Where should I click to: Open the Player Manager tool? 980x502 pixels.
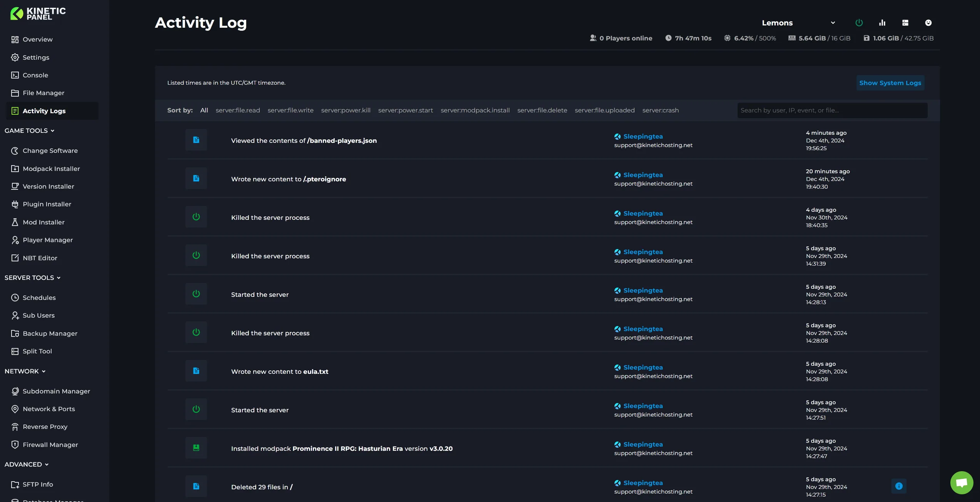48,240
